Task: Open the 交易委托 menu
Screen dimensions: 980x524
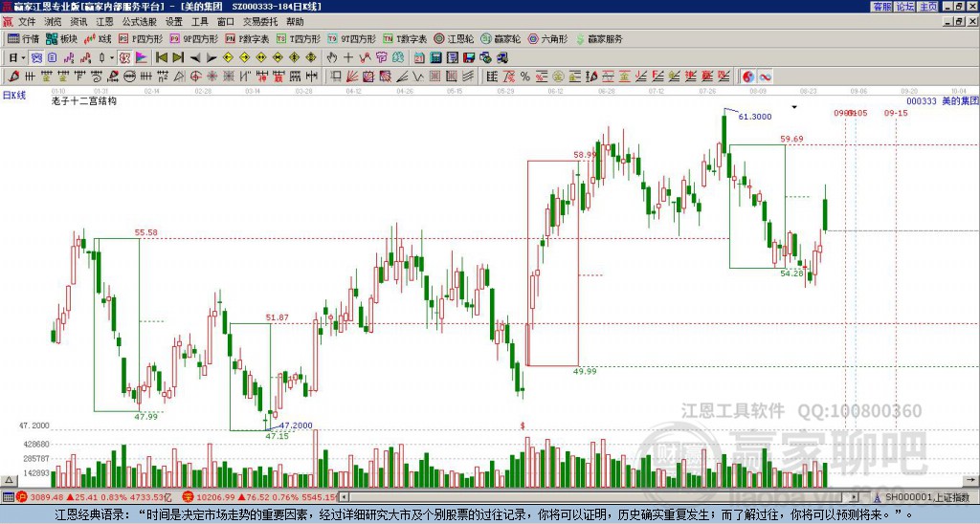Action: click(x=260, y=22)
